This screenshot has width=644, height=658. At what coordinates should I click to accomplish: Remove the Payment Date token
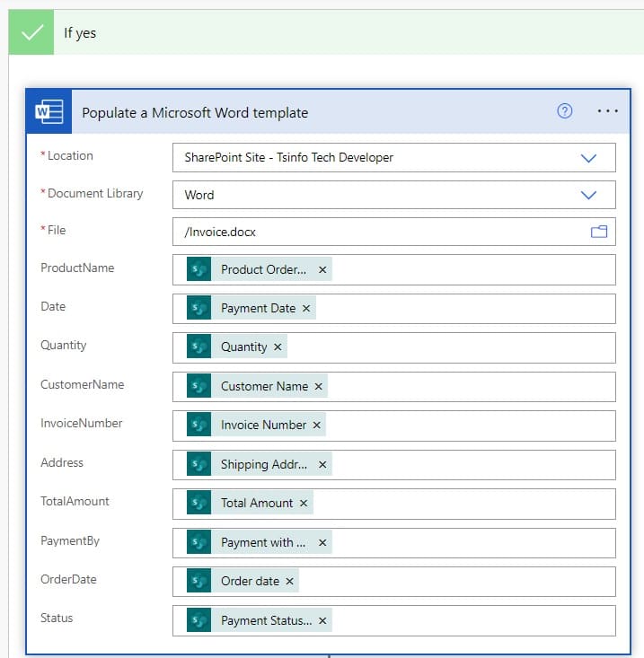(x=306, y=309)
